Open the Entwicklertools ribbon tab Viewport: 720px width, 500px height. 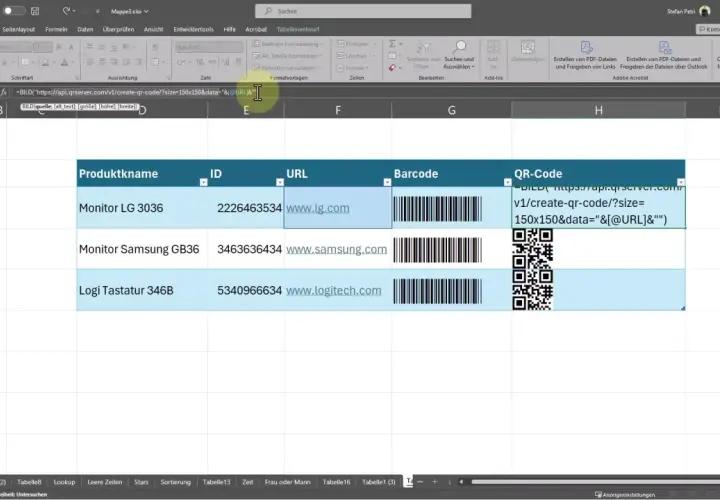tap(193, 29)
